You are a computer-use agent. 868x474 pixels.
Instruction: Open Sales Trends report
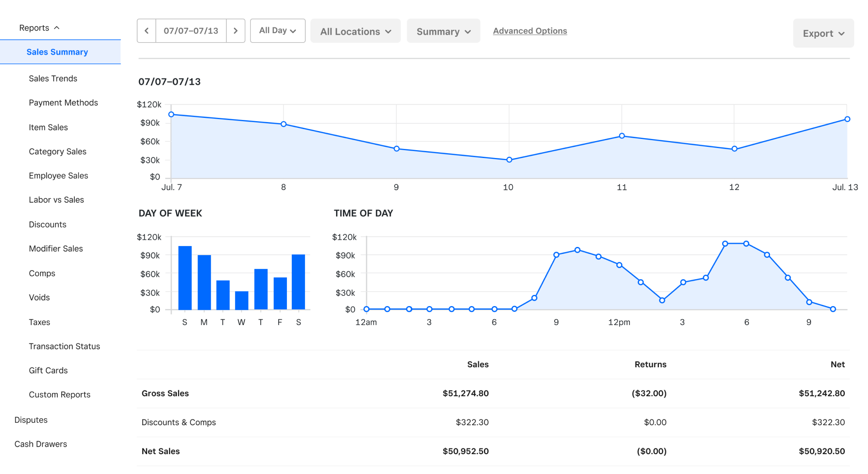coord(53,78)
